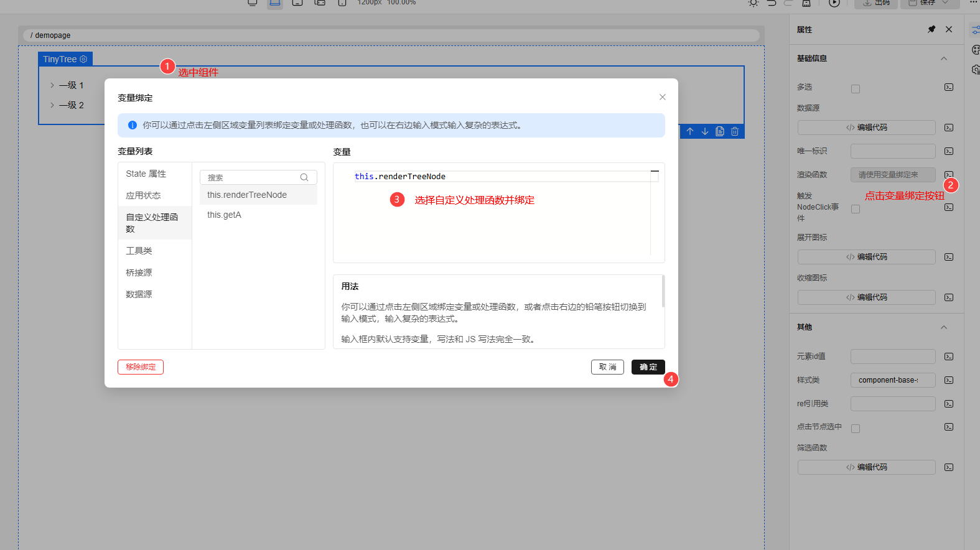The height and width of the screenshot is (550, 980).
Task: Open variable binding for 展开图标
Action: 949,257
